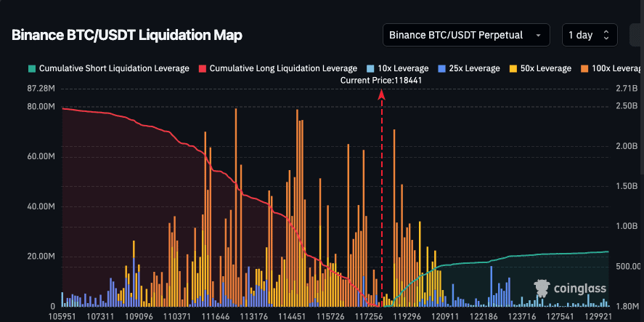Click the 87.28M left axis label
Screen dimensions: 644x322
click(x=43, y=89)
